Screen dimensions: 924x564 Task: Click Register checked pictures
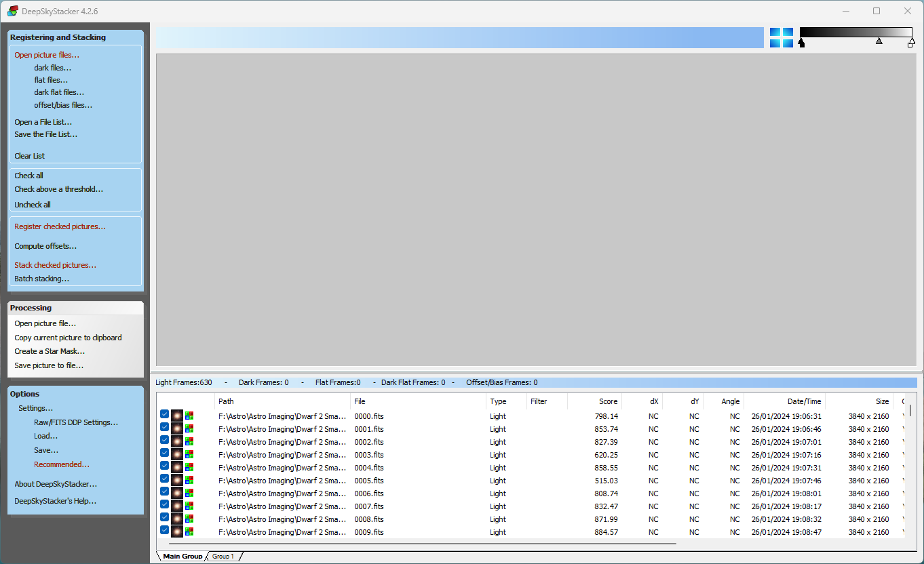click(60, 226)
